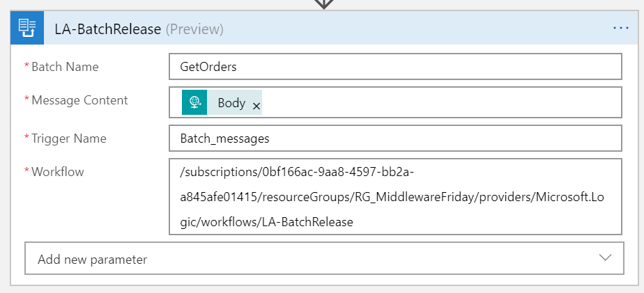Edit the Batch Name field GetOrders
The height and width of the screenshot is (293, 644).
[x=395, y=67]
